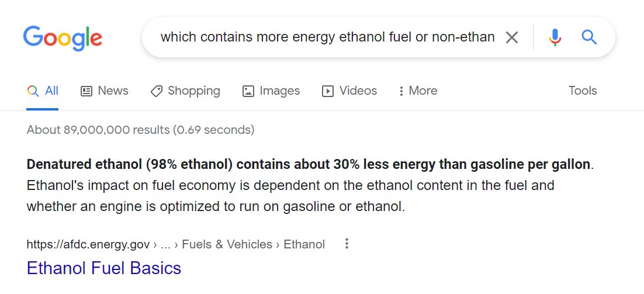Open the Ethanol Fuel Basics link
This screenshot has height=294, width=644.
(x=104, y=268)
